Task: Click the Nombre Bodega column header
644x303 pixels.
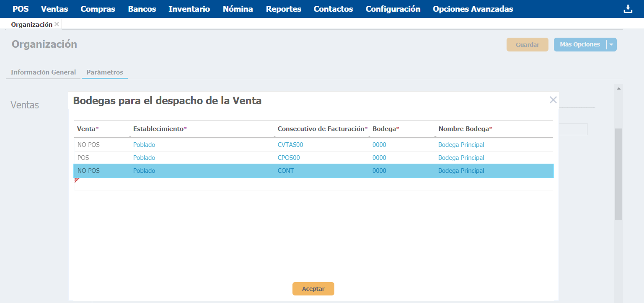Action: 465,129
